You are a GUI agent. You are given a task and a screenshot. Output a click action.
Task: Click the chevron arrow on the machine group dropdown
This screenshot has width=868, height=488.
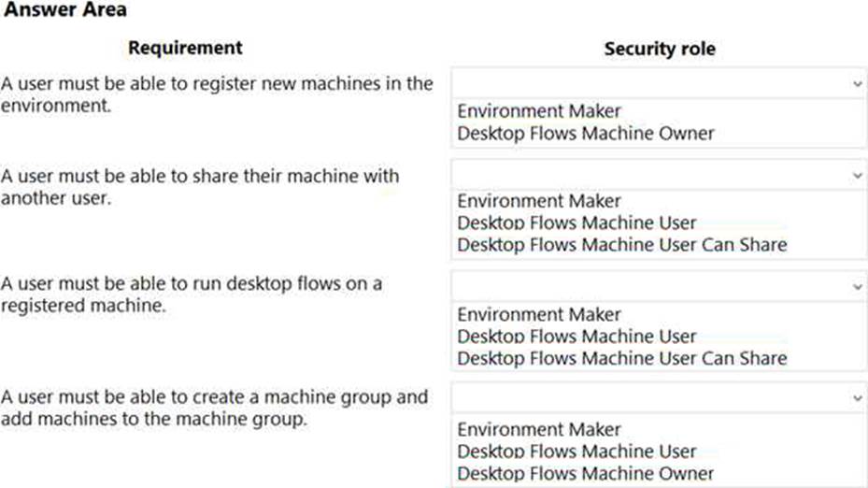point(857,397)
